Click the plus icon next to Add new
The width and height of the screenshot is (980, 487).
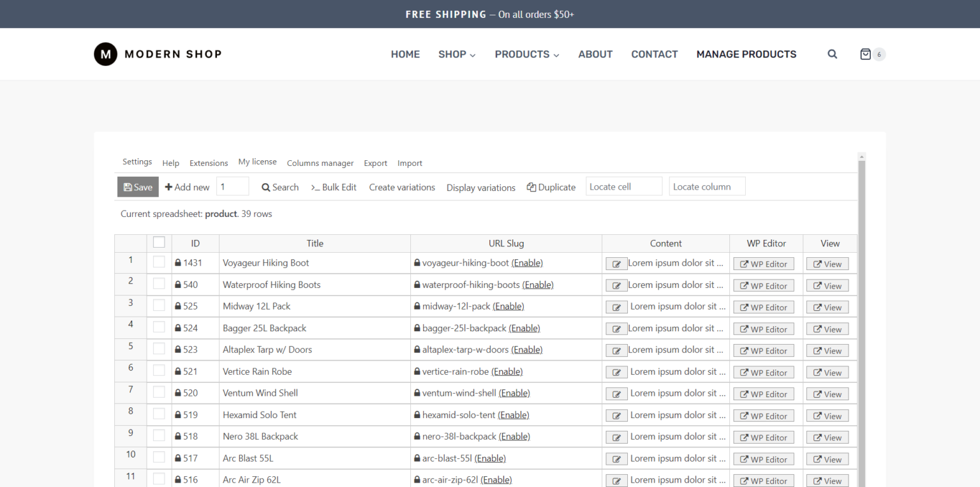click(x=168, y=186)
